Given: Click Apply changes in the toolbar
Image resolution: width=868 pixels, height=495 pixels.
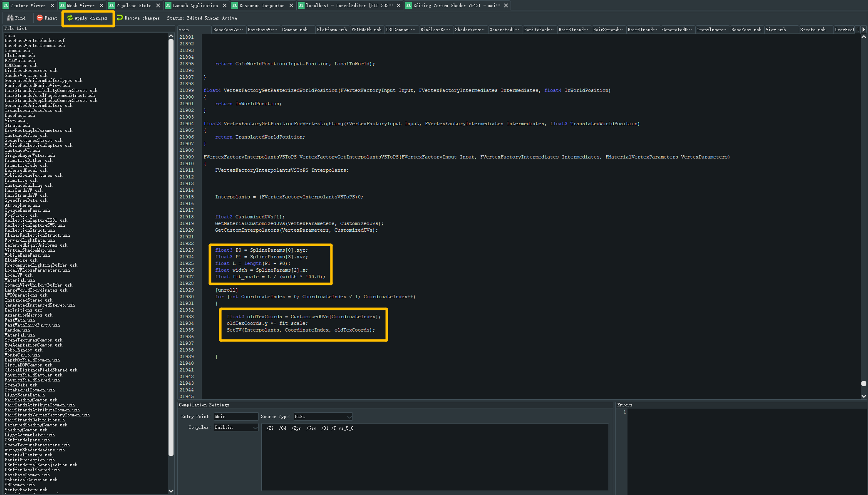Looking at the screenshot, I should click(x=88, y=18).
